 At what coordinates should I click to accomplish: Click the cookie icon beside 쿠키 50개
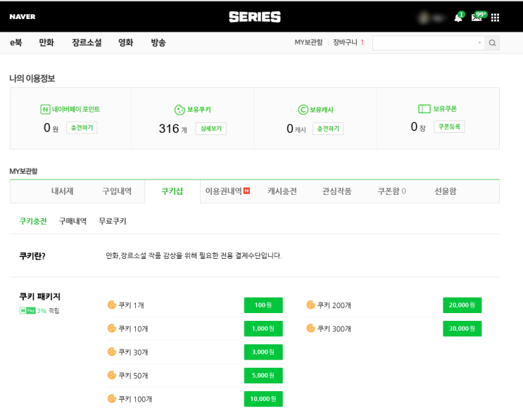click(x=112, y=375)
